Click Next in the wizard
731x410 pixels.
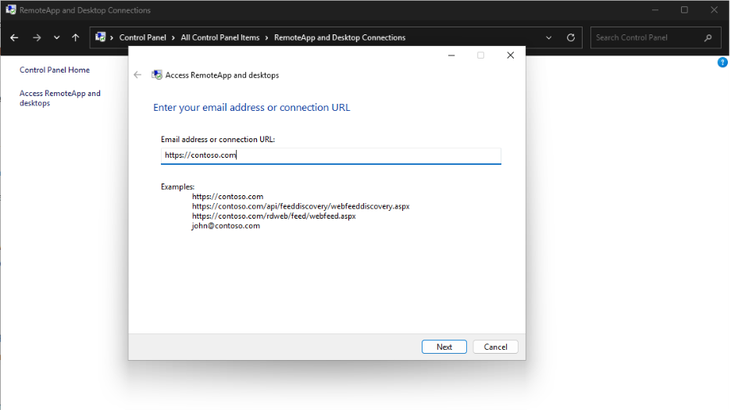tap(444, 347)
